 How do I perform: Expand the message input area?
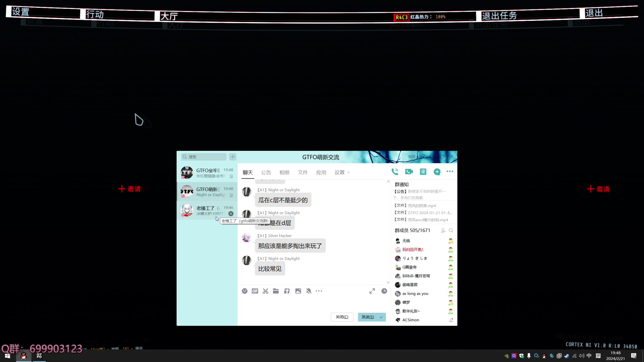tap(372, 291)
